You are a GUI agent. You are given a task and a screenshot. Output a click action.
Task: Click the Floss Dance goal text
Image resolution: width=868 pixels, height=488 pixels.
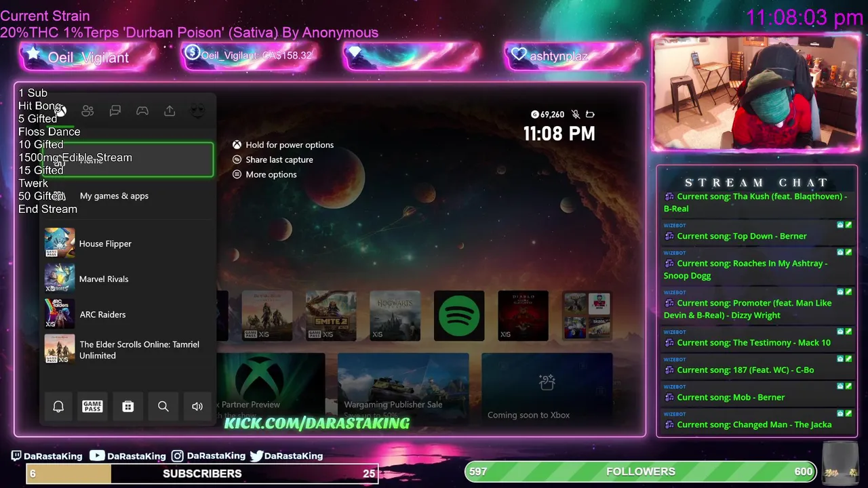tap(50, 131)
